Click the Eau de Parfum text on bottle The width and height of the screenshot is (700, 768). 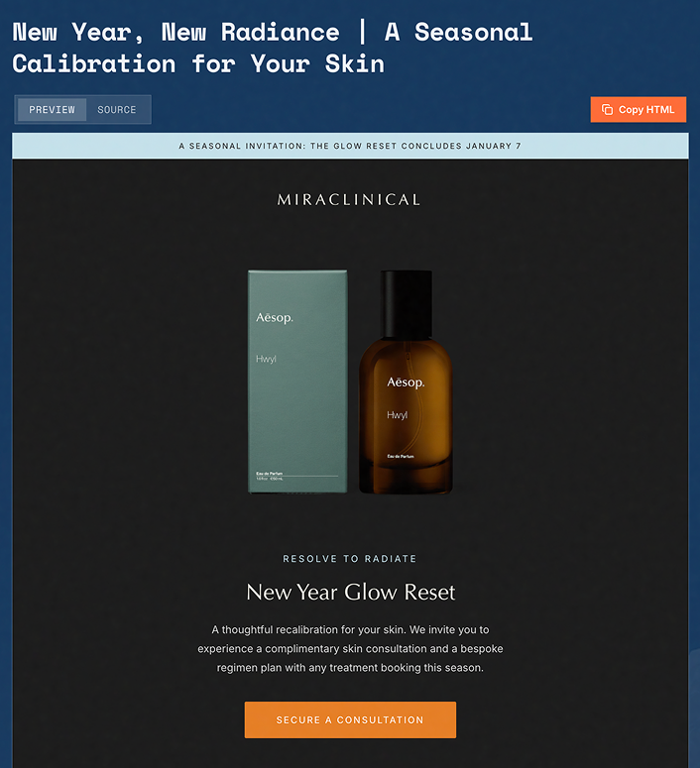point(401,456)
